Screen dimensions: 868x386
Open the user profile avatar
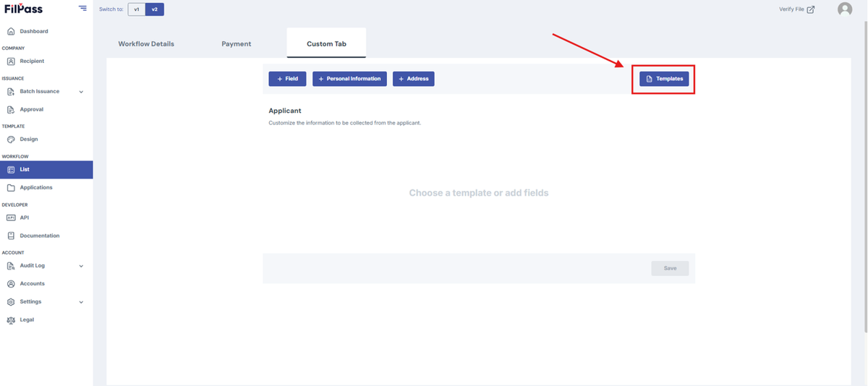tap(845, 9)
